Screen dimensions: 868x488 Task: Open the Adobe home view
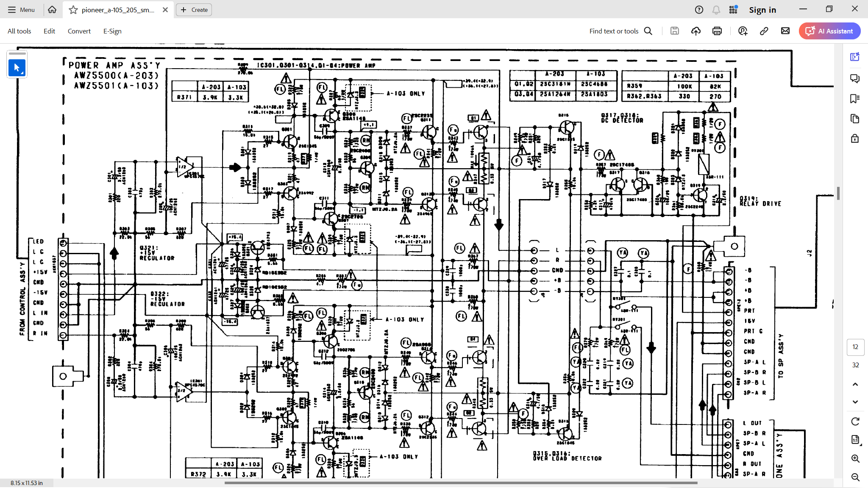[x=52, y=10]
